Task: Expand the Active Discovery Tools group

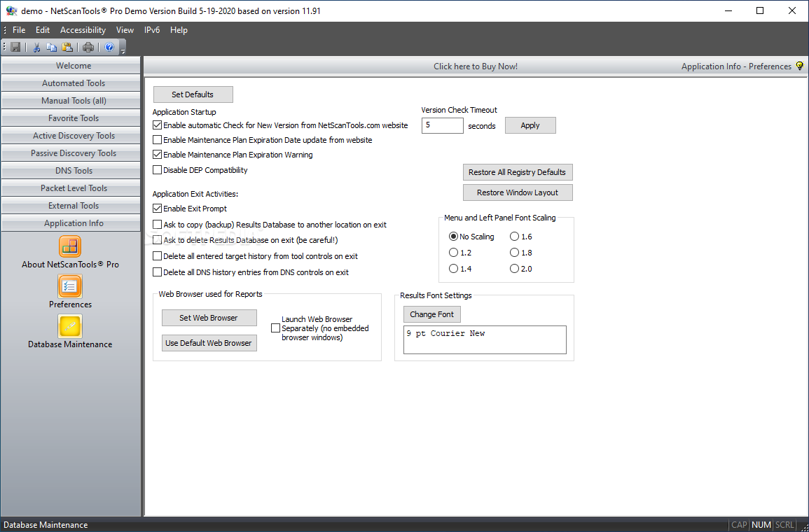Action: coord(71,136)
